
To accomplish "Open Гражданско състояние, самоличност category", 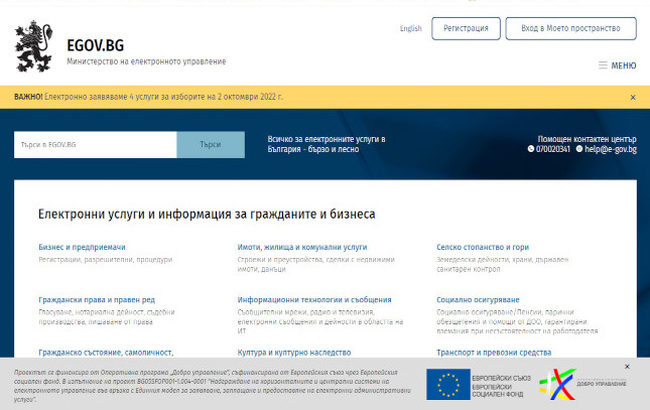I will 106,352.
